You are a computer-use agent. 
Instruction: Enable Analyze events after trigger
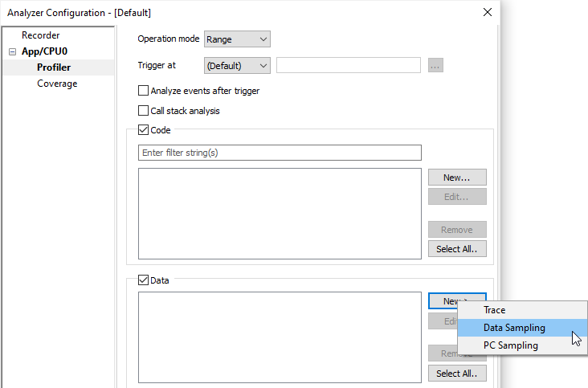click(144, 91)
